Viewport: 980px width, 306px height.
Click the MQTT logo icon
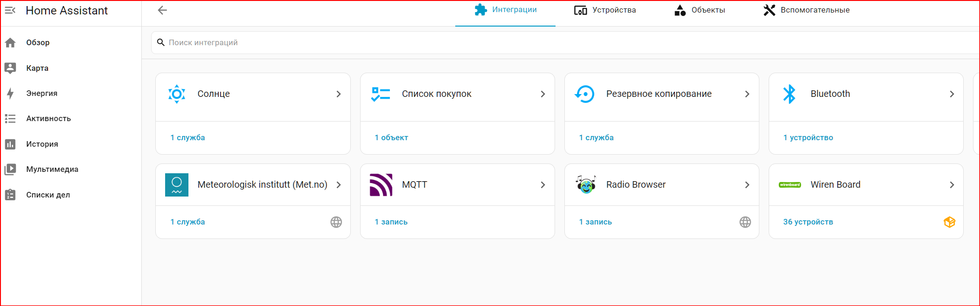coord(381,185)
